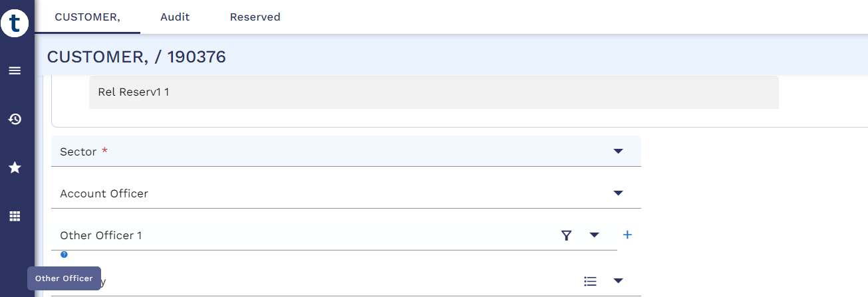The image size is (868, 297).
Task: Open the hamburger navigation menu
Action: click(15, 70)
